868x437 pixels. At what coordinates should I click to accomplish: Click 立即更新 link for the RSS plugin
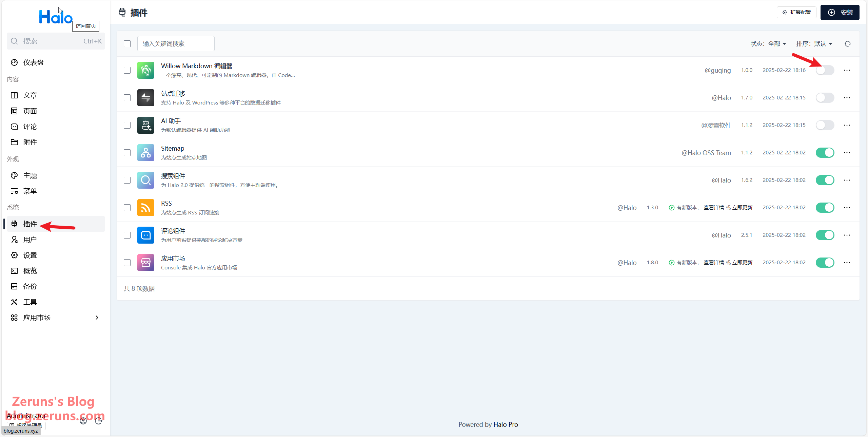[x=742, y=208]
